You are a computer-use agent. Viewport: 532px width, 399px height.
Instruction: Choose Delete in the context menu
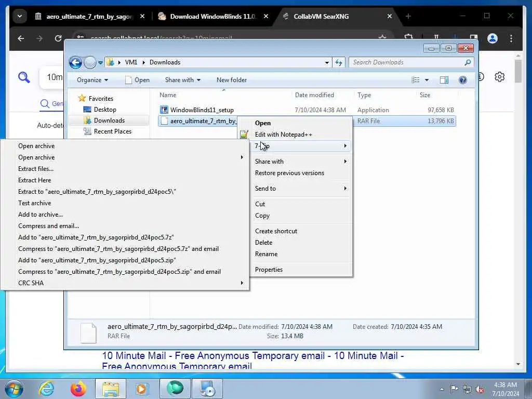(295, 243)
